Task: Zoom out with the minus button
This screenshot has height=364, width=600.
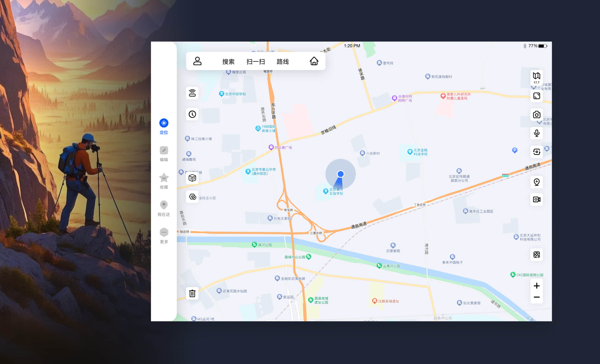Action: pos(536,297)
